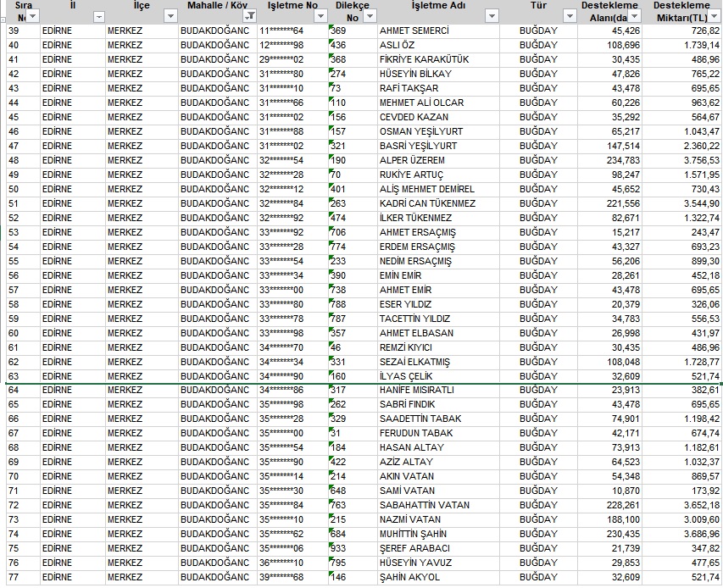Open the Destekleme Miktarı(TL) filter dropdown
The image size is (723, 588).
pyautogui.click(x=715, y=17)
